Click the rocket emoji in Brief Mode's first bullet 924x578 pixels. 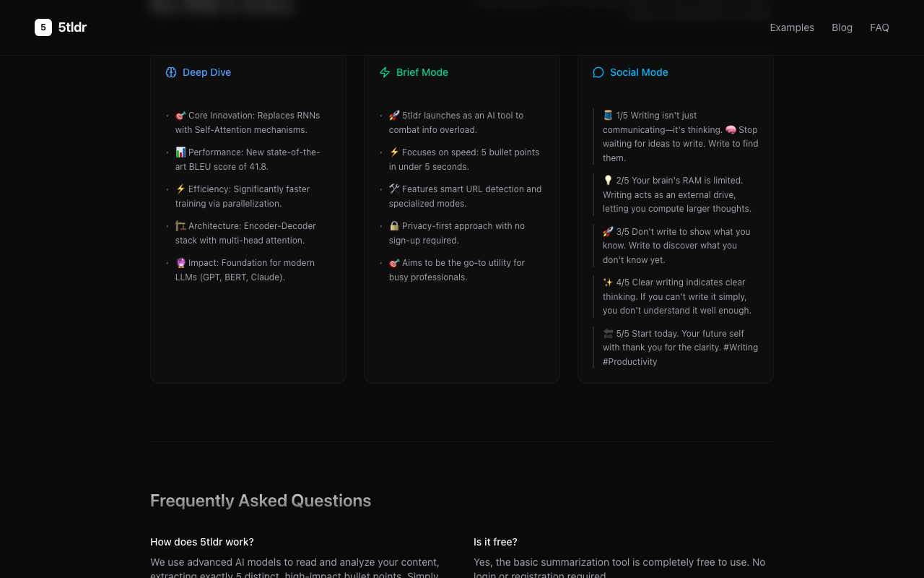394,115
